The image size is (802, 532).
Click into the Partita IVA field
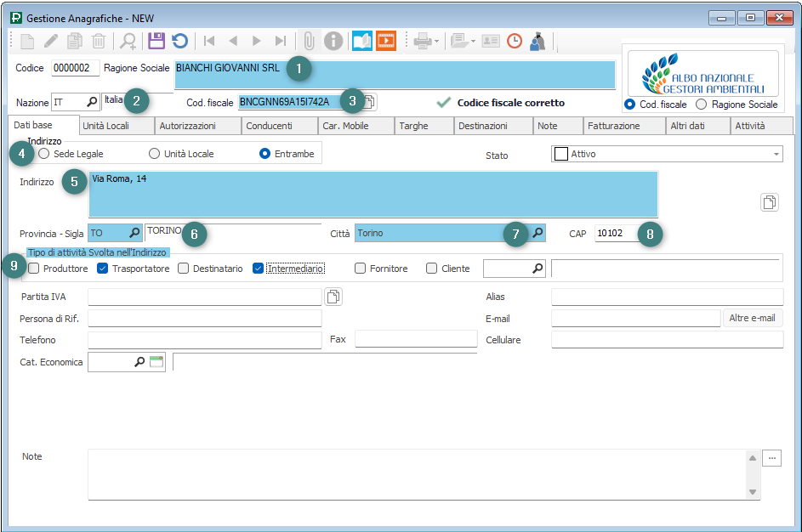click(x=204, y=297)
